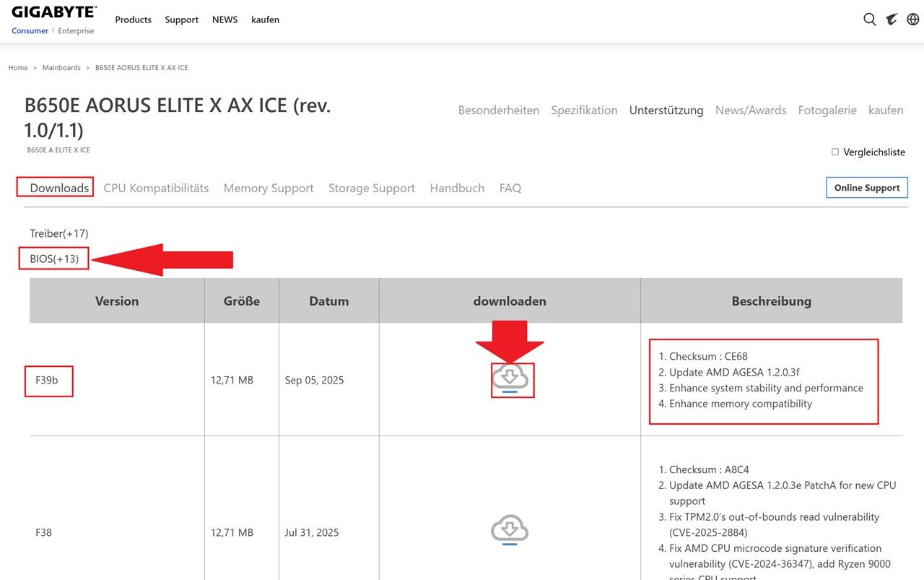
Task: Click the 12,71 MB size in F39b row
Action: (x=232, y=380)
